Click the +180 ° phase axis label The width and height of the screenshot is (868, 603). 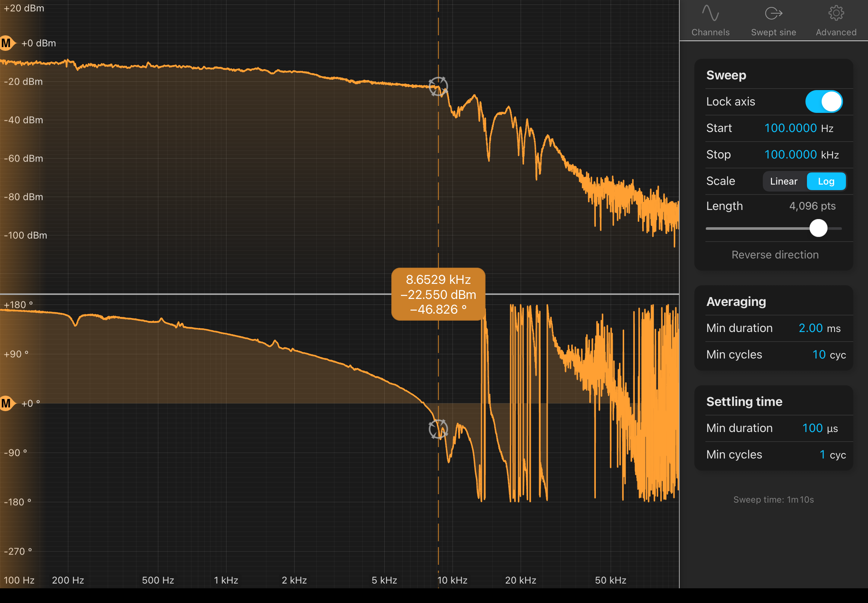18,304
